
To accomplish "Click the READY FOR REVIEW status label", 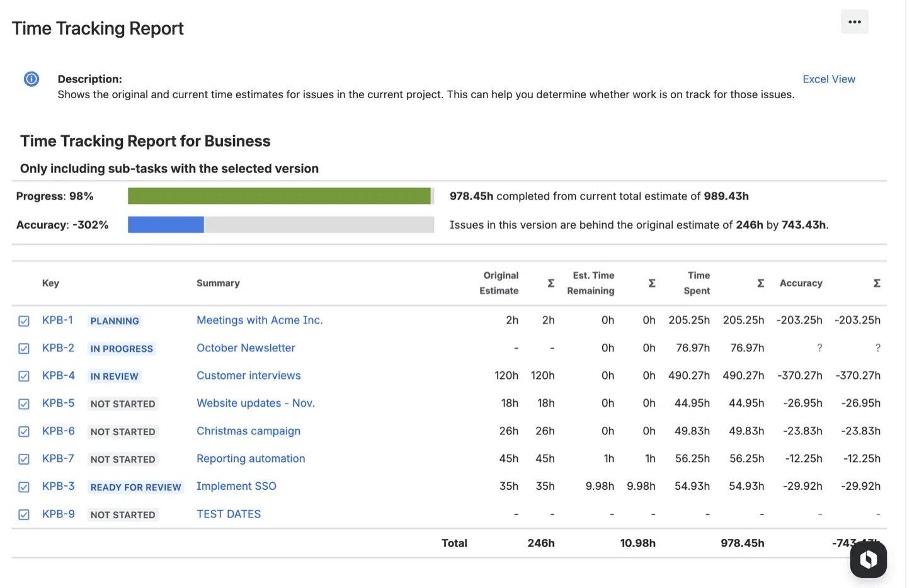I will pyautogui.click(x=135, y=487).
